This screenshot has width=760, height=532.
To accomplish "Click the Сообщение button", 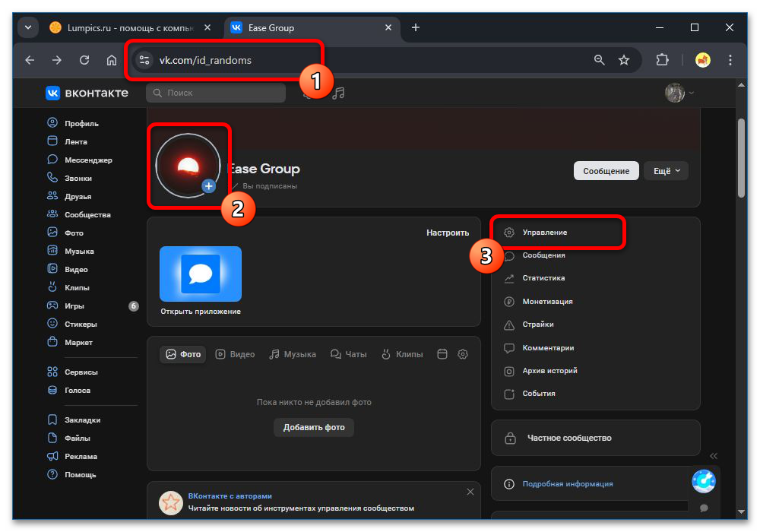I will (606, 171).
